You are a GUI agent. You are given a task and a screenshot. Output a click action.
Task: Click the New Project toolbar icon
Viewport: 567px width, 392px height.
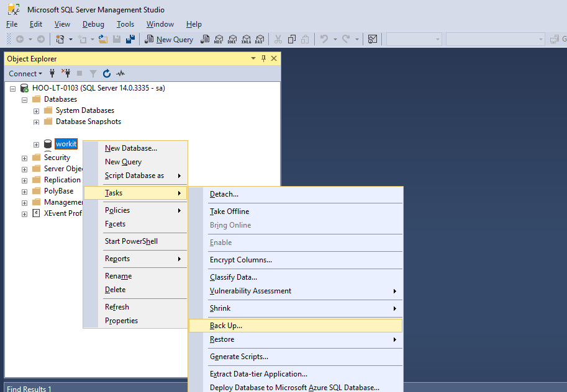pyautogui.click(x=60, y=39)
